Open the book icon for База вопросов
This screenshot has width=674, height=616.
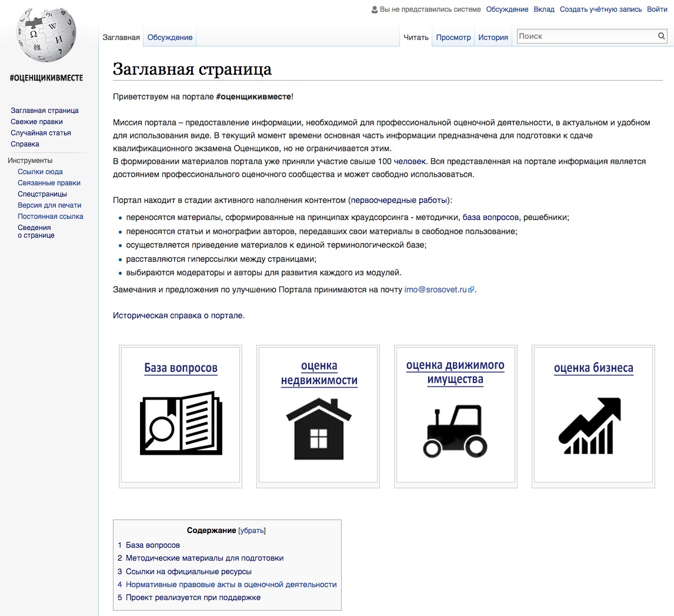181,424
